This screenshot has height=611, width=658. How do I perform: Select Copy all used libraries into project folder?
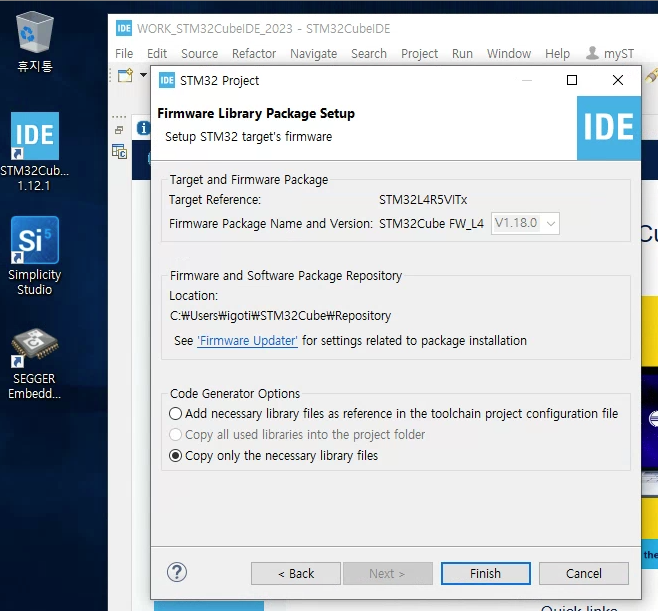(297, 435)
